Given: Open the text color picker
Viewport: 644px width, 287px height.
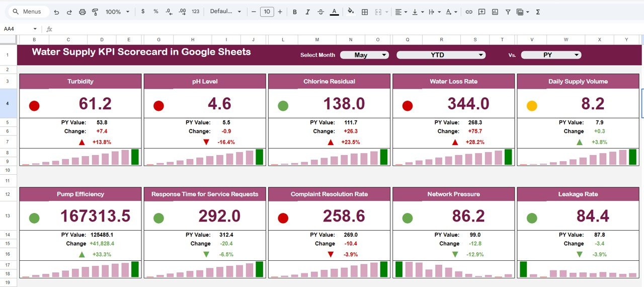Looking at the screenshot, I should click(x=334, y=12).
